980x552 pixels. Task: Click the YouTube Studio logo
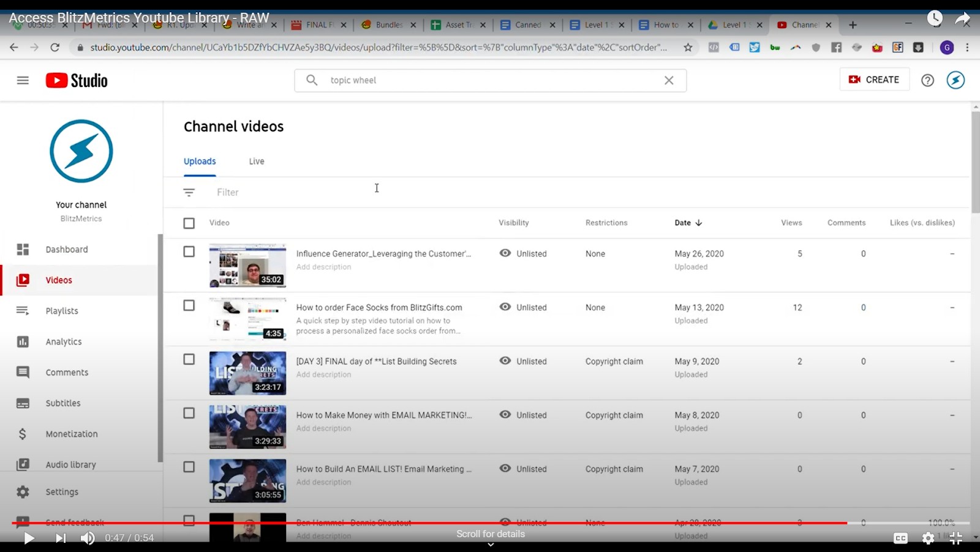click(x=77, y=80)
